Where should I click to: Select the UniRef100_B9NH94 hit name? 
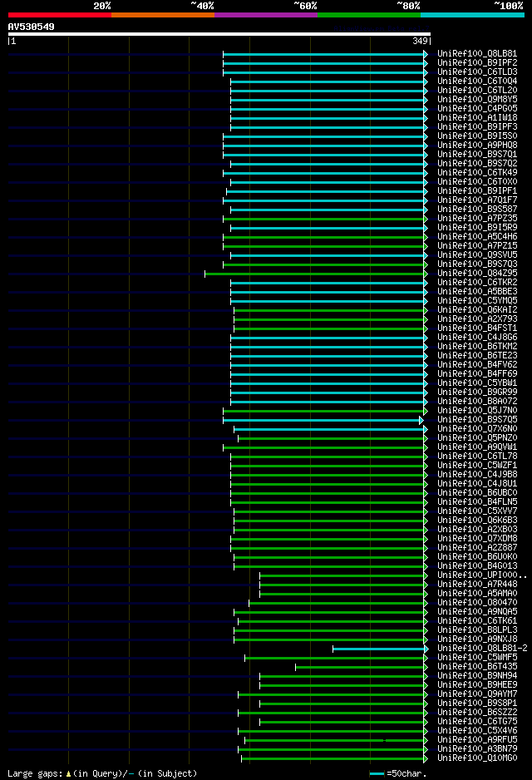[x=477, y=675]
